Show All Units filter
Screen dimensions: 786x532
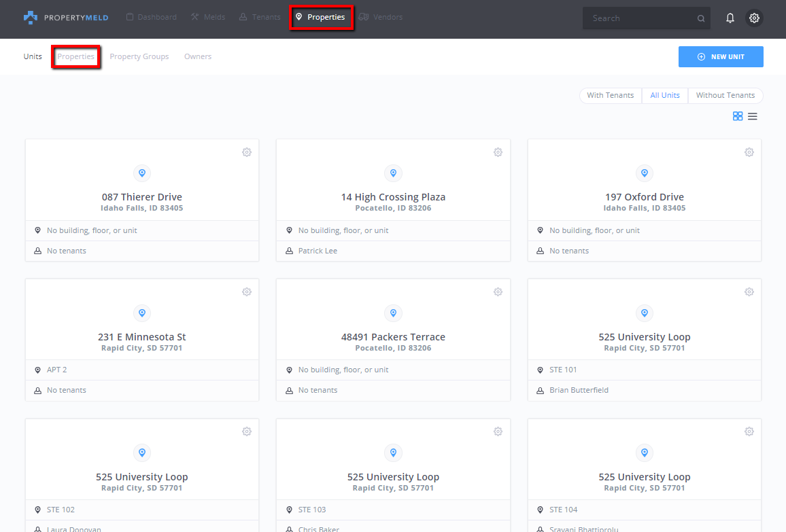click(x=664, y=95)
